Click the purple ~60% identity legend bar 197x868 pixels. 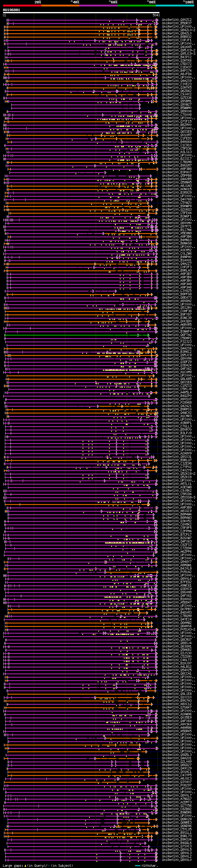99,6
